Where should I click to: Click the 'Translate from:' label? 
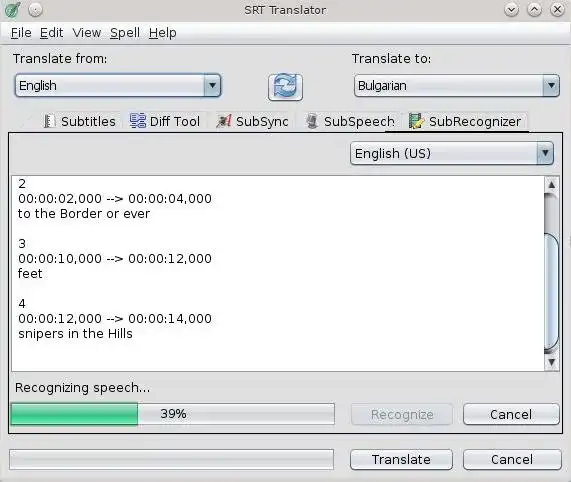pos(60,59)
